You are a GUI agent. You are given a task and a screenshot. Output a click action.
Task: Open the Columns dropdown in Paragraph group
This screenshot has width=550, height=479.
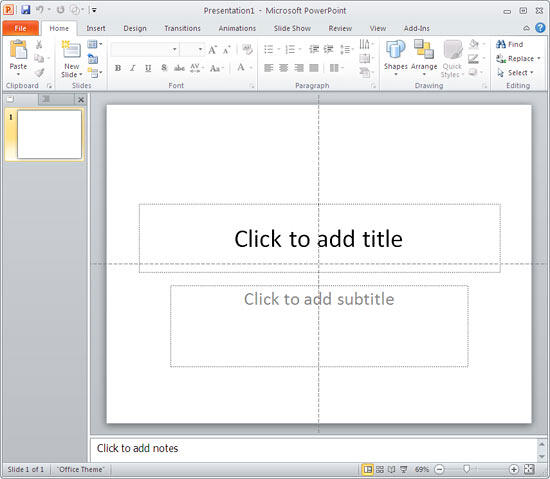pyautogui.click(x=336, y=68)
